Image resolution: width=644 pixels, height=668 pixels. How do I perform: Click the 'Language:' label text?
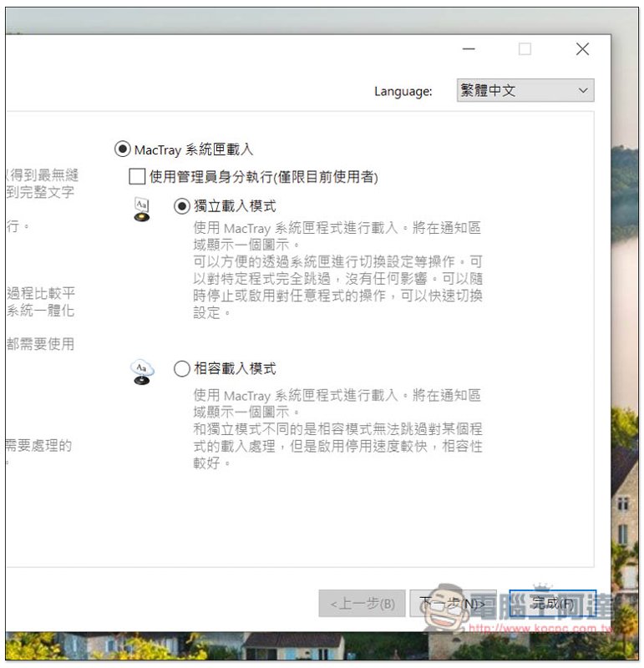403,92
